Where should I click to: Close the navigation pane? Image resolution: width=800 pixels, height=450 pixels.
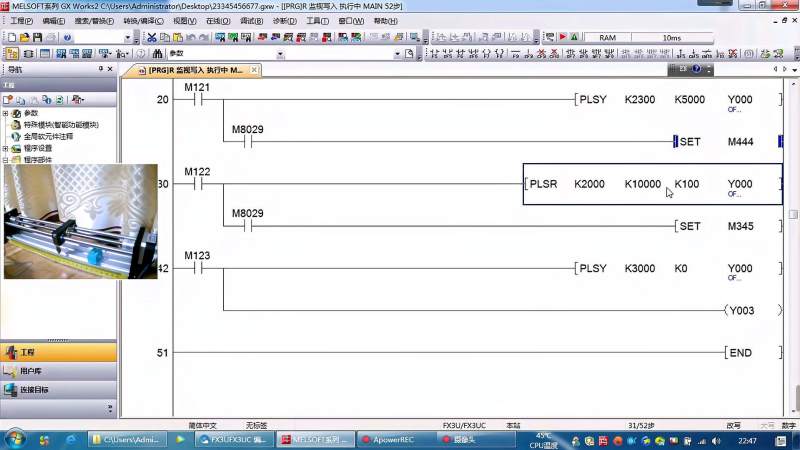[110, 70]
